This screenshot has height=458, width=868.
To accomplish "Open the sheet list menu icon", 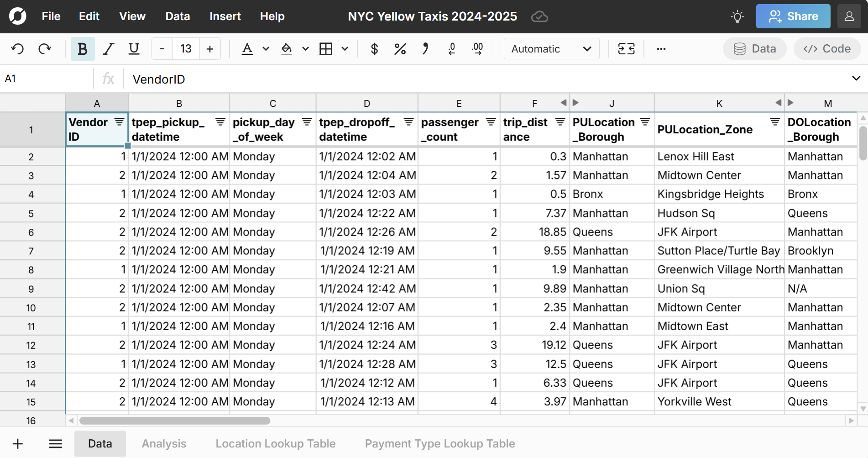I will click(x=55, y=443).
